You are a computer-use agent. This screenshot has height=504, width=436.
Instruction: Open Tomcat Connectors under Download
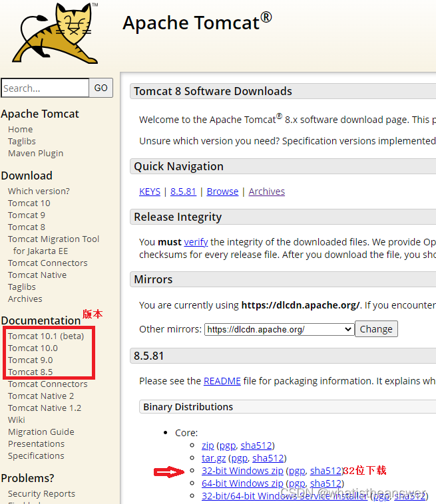click(x=48, y=263)
